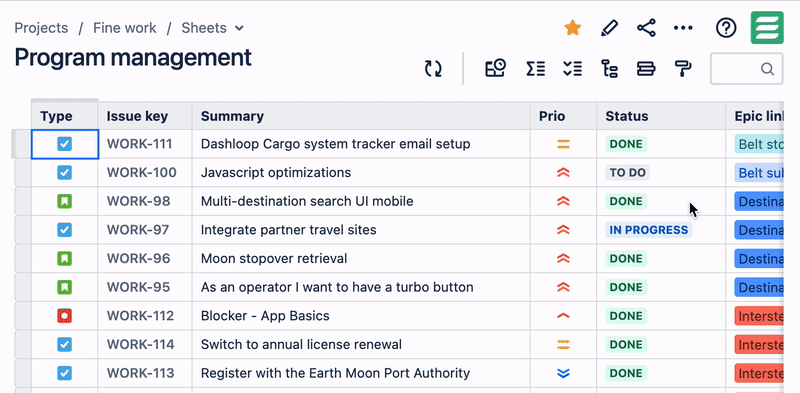Open the Projects breadcrumb link

[41, 28]
